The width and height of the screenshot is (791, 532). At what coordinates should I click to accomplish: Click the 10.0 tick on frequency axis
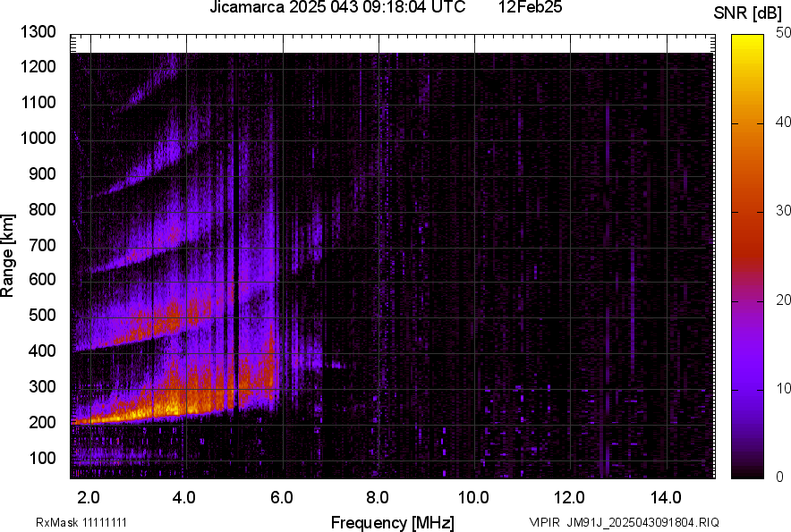point(473,497)
